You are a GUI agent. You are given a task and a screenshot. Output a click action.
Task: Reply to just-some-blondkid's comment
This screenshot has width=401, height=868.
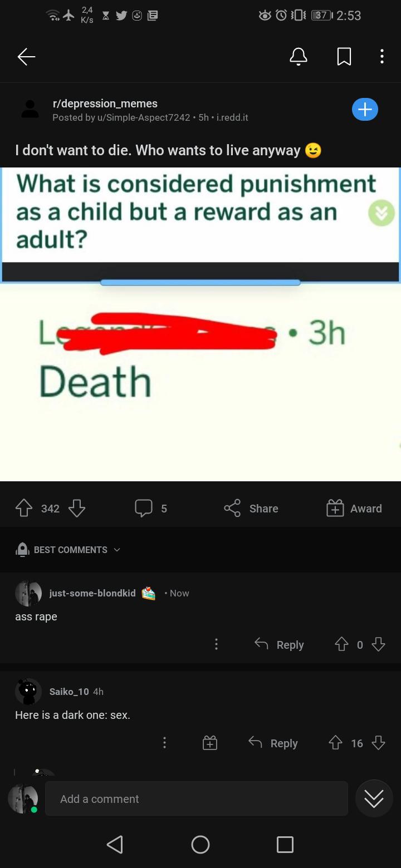click(279, 644)
